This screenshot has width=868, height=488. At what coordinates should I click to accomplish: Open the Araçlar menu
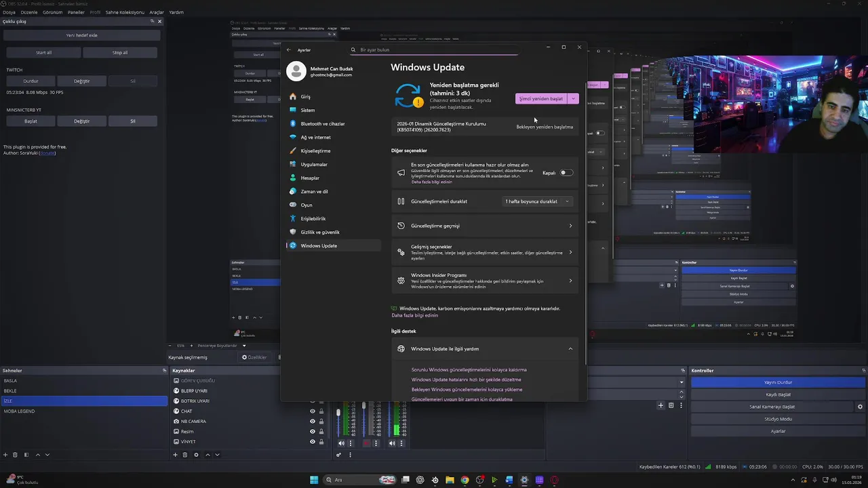point(157,12)
